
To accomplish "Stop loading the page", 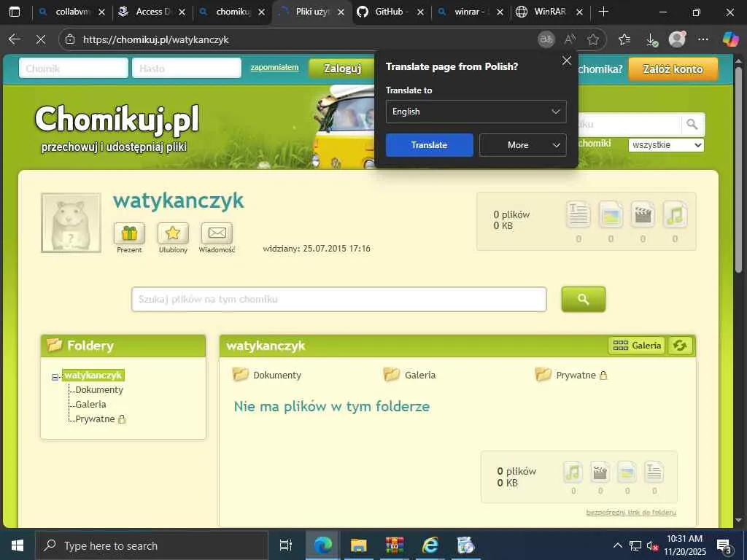I will point(41,39).
